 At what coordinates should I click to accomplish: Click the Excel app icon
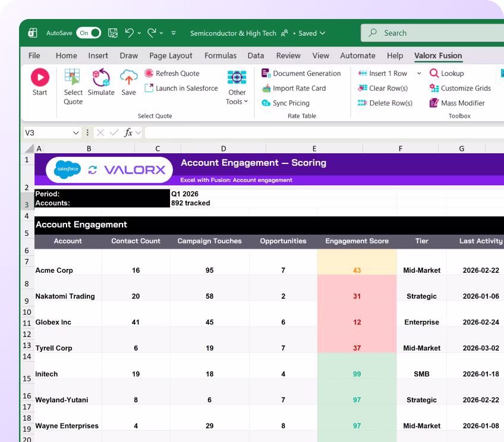33,33
